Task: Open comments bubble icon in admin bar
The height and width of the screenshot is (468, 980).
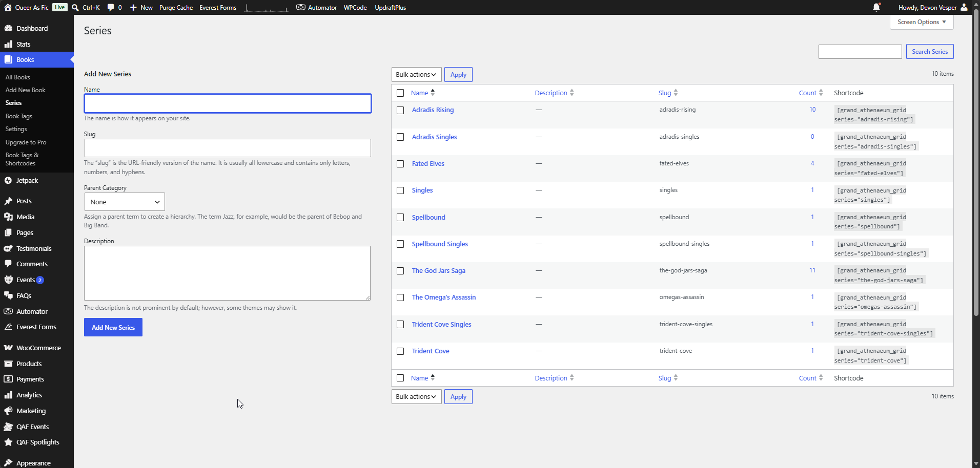Action: pos(111,7)
